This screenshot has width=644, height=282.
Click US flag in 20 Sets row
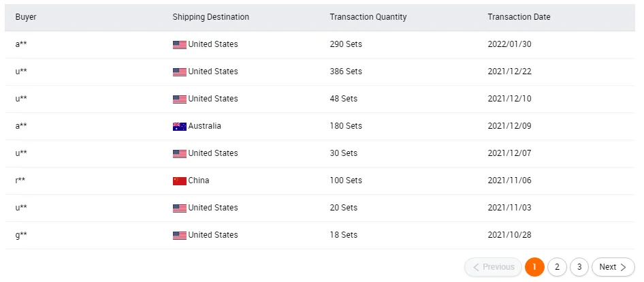[179, 208]
